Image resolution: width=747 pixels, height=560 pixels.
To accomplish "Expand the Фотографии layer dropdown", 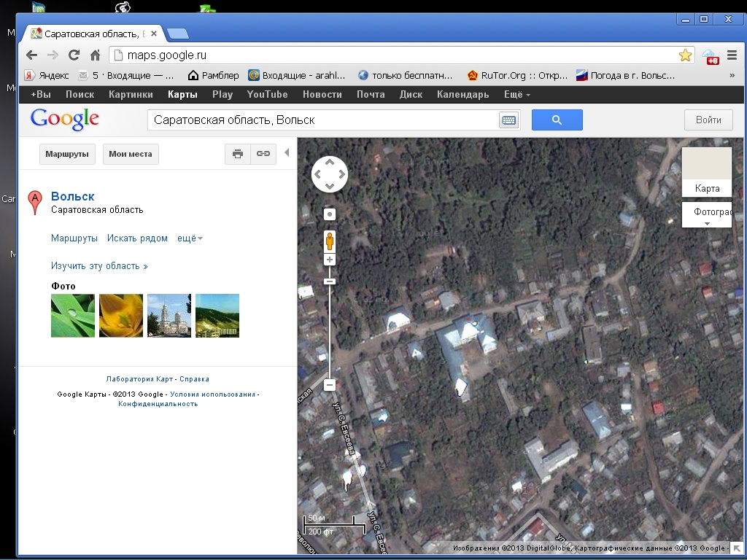I will (x=706, y=215).
